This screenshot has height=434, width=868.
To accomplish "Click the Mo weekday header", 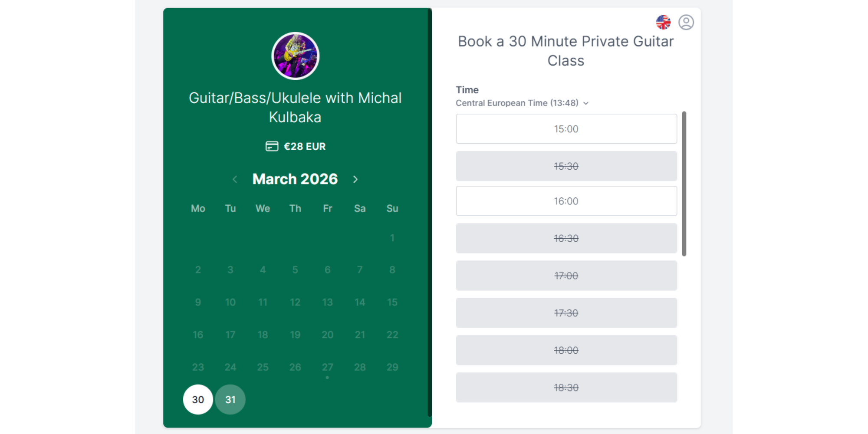I will (198, 208).
